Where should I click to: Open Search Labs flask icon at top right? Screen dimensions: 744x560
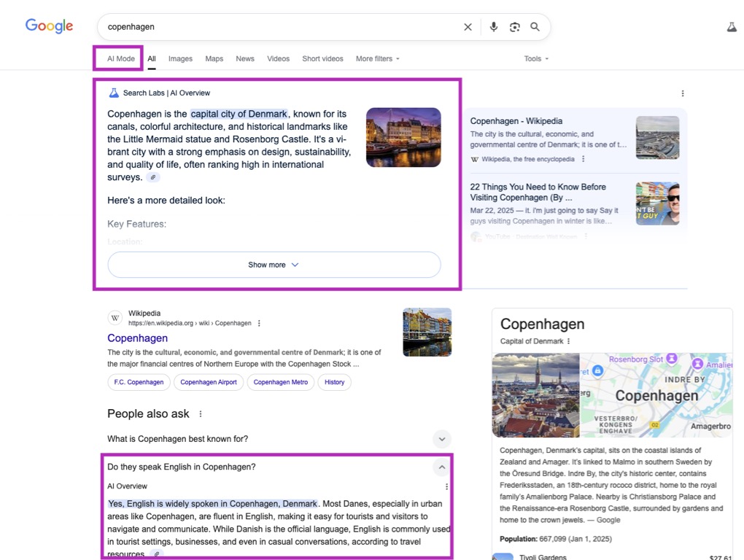click(x=732, y=27)
